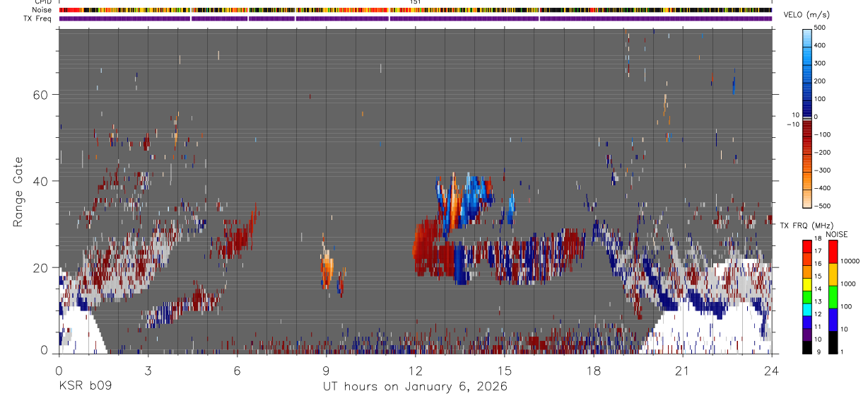Click the 11 MHz tick on TX FRQ scale
This screenshot has width=868, height=401.
pyautogui.click(x=819, y=327)
